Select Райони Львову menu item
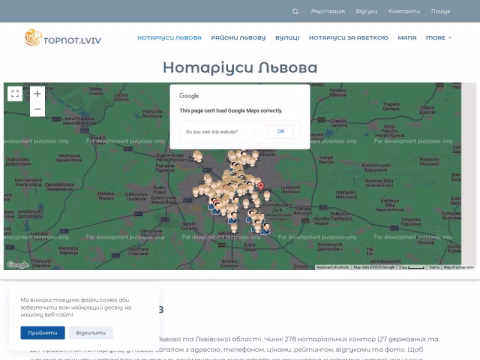Viewport: 480px width, 360px height. click(238, 38)
